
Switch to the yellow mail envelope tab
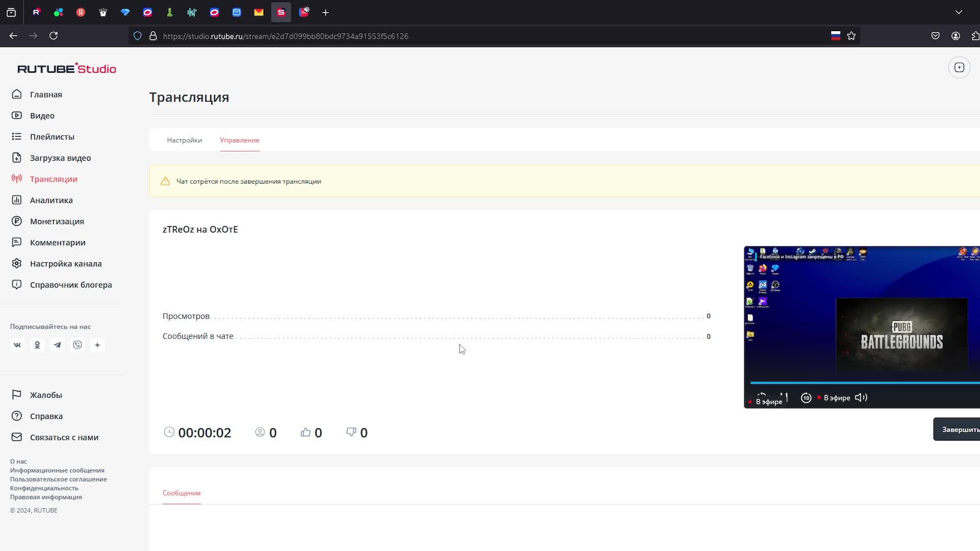(x=259, y=12)
